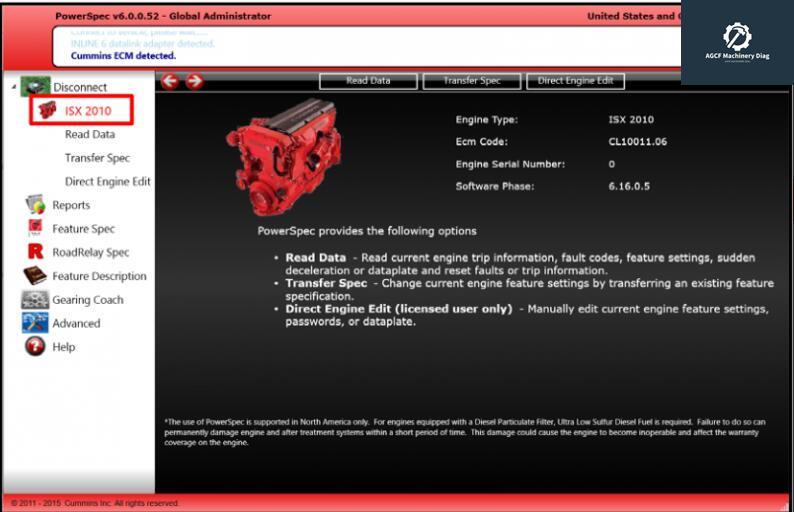
Task: Click the 'Software Phase:' label
Action: (x=495, y=186)
